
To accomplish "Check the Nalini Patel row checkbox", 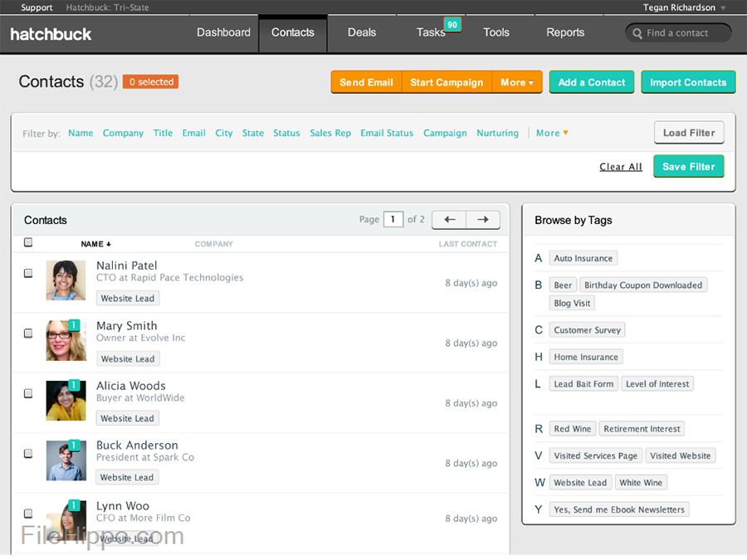I will (x=28, y=273).
